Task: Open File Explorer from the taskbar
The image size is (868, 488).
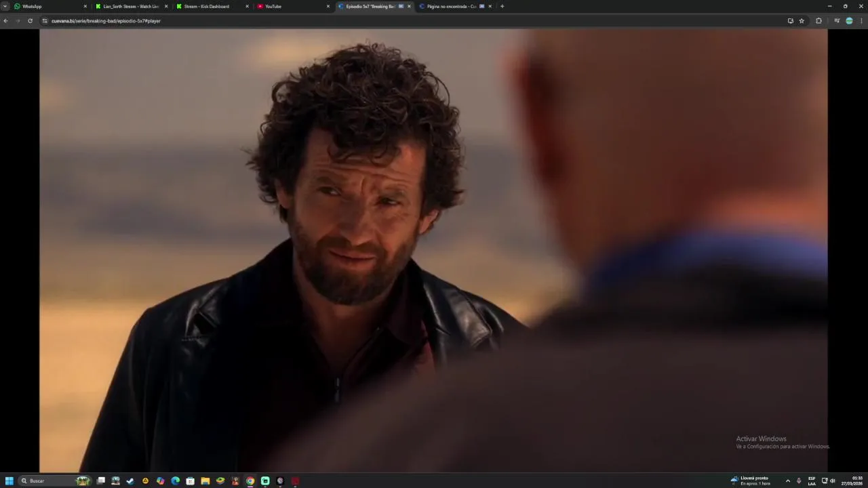Action: 205,481
